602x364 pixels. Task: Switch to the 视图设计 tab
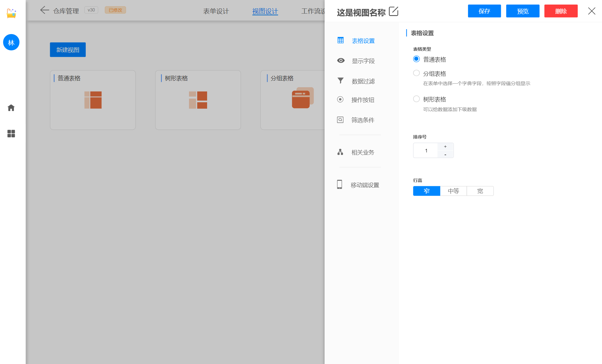(x=265, y=11)
